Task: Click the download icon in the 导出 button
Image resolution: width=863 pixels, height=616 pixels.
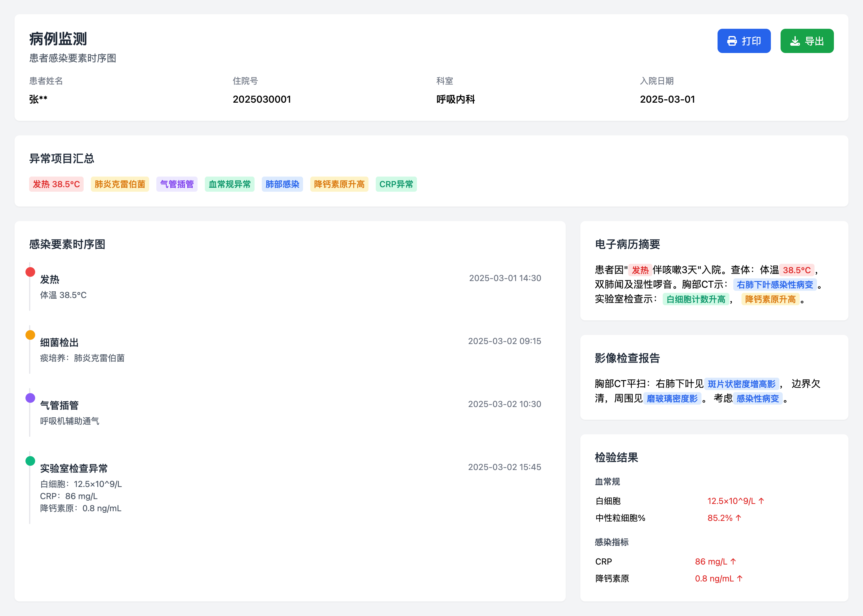Action: click(x=795, y=41)
